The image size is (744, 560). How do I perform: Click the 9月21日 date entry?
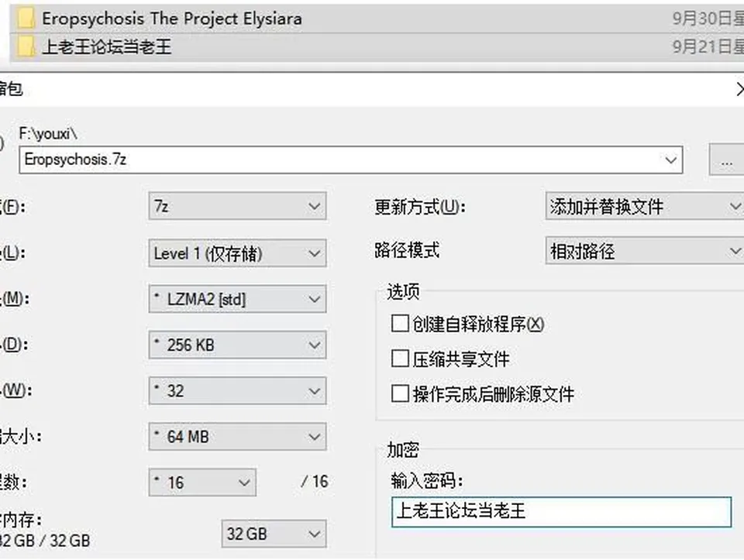pos(708,47)
